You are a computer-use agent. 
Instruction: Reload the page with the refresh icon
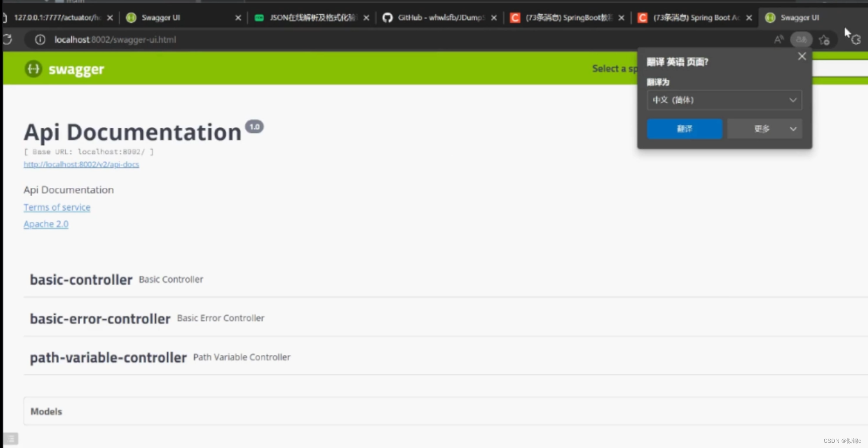click(7, 40)
